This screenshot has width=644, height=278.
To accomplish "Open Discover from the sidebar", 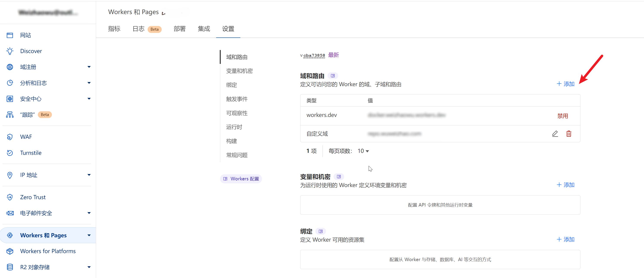I will [31, 51].
